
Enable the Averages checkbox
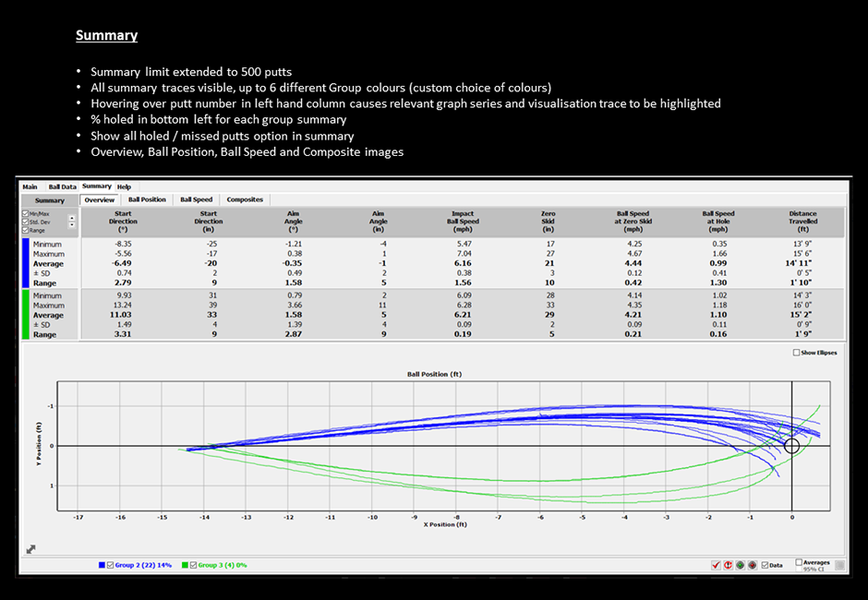click(x=799, y=562)
